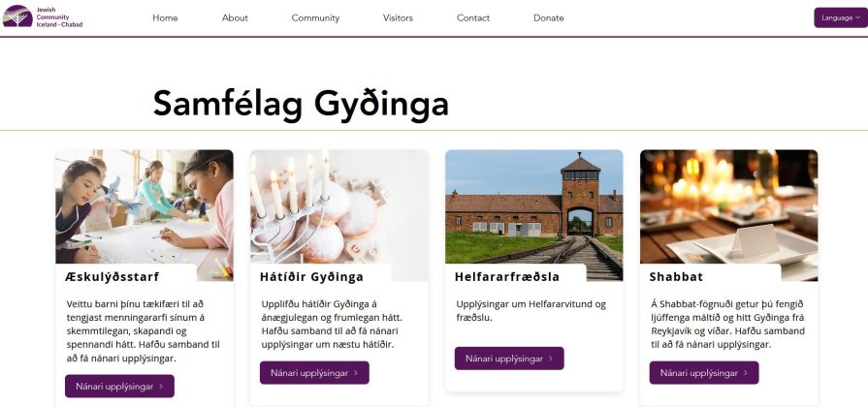
Task: Click the Donate link
Action: (x=549, y=17)
